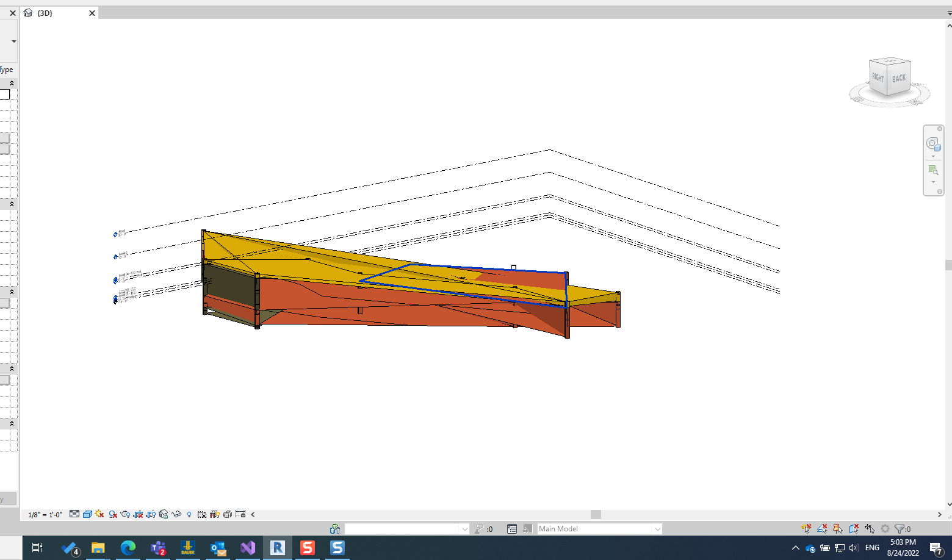
Task: Open Temporary Hide/Isolate sunglasses icon
Action: click(176, 514)
